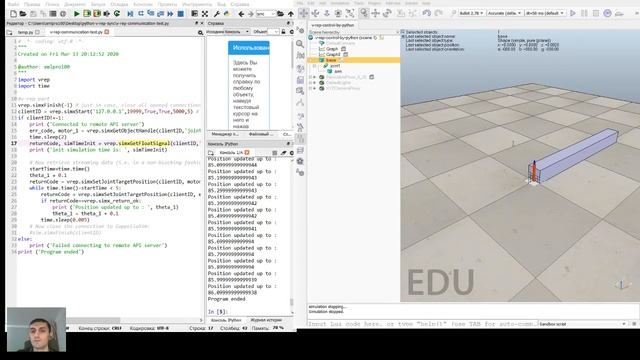Open dt=50 ms time step dropdown
The width and height of the screenshot is (640, 360).
tap(545, 13)
